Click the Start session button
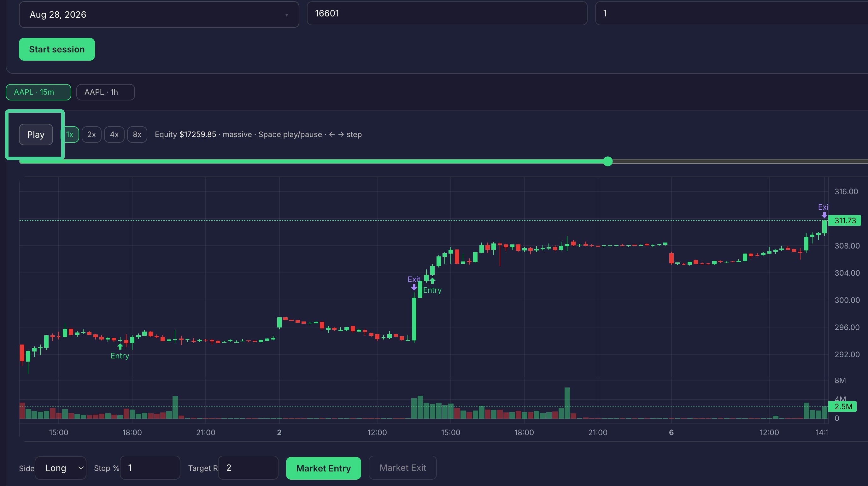868x486 pixels. click(57, 49)
